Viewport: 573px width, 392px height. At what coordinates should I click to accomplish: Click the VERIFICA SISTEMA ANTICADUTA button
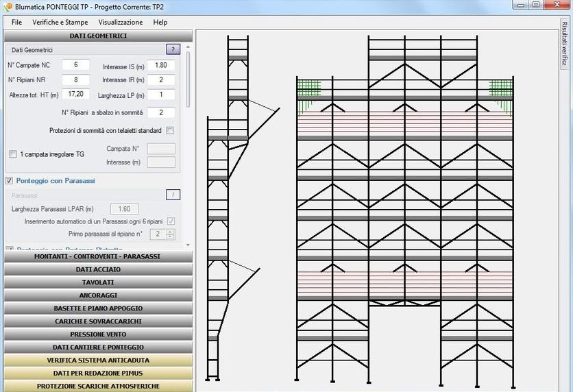click(x=97, y=360)
